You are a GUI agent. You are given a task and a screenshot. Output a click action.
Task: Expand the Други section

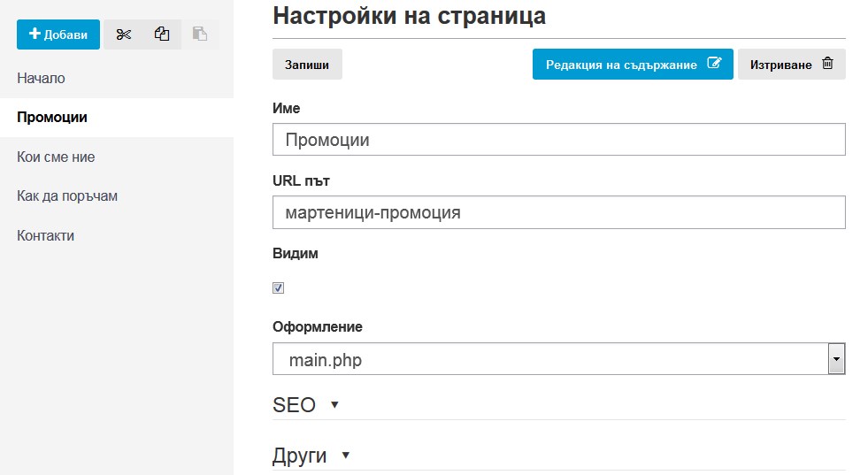(311, 456)
